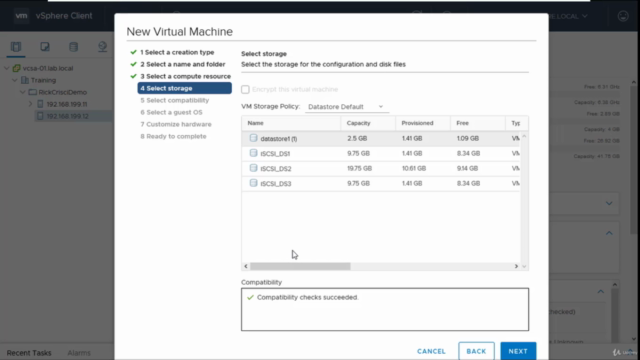Image resolution: width=640 pixels, height=360 pixels.
Task: Click the CANCEL button
Action: pos(431,351)
